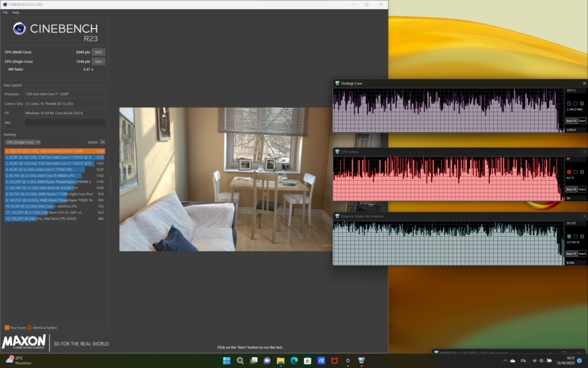Click the red color swatch in CPU Intera
Screen dimensions: 588x368
tap(569, 172)
